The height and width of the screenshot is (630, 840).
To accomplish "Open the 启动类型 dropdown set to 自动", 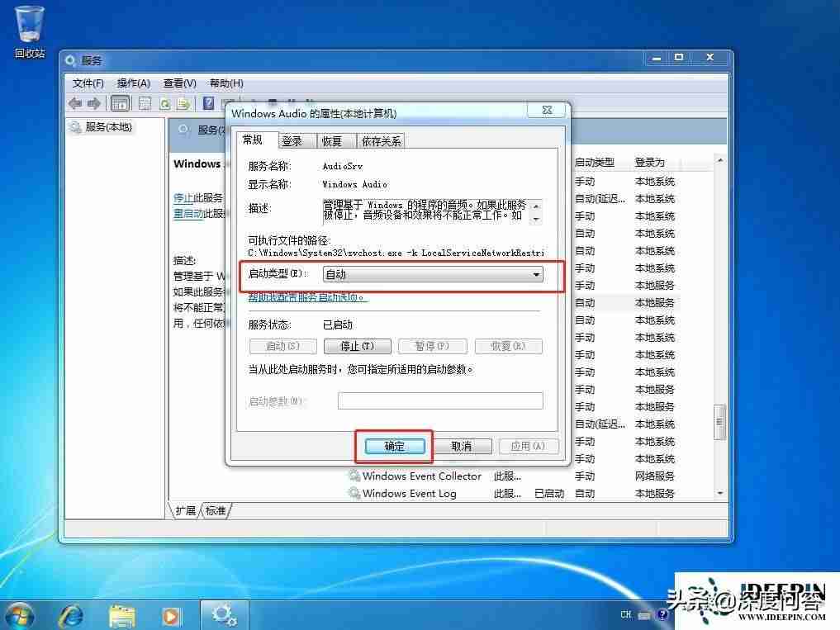I will point(433,274).
